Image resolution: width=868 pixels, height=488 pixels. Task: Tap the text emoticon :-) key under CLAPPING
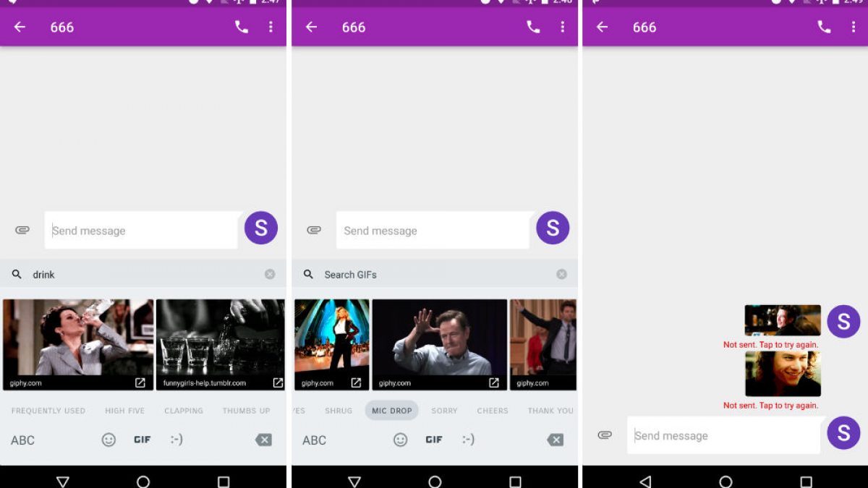tap(176, 440)
